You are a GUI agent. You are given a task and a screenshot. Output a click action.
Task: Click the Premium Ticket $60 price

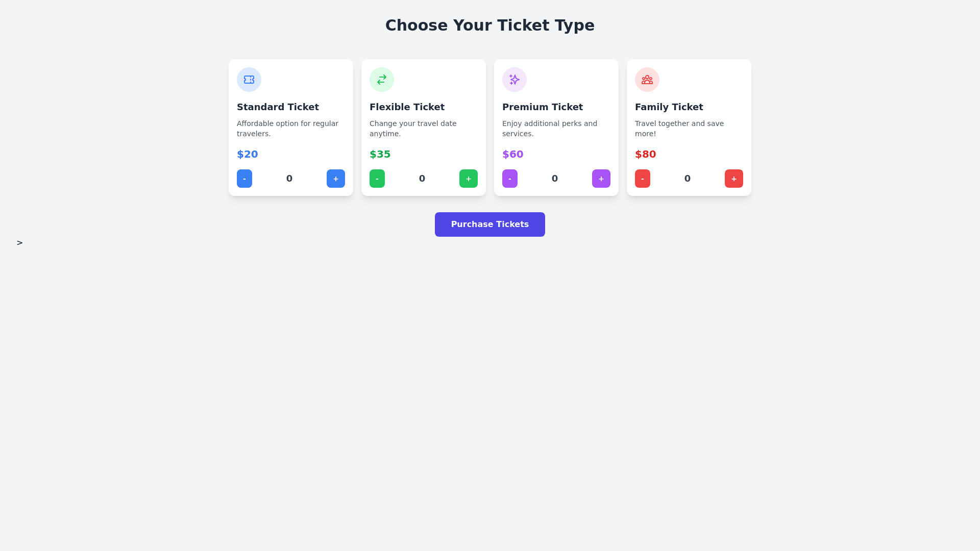(x=513, y=154)
